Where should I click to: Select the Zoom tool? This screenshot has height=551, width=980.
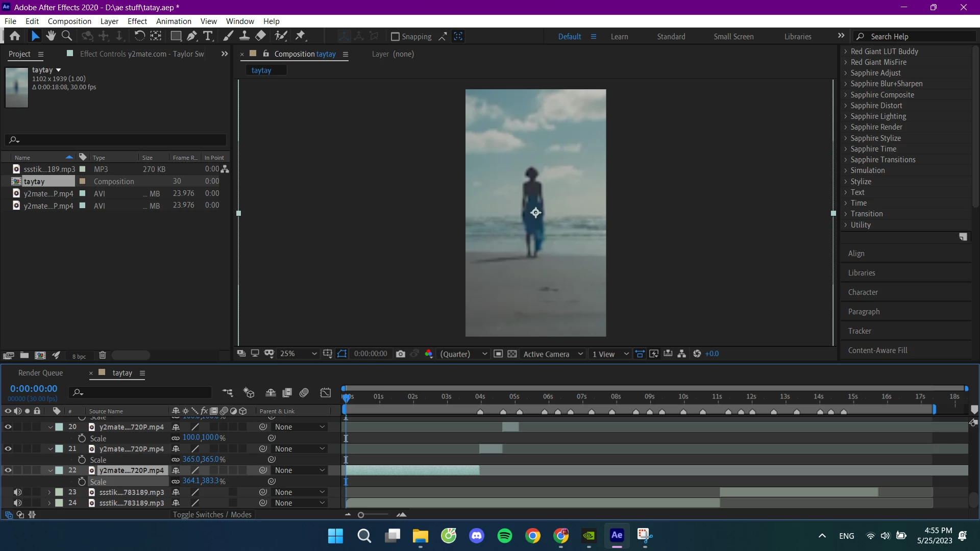point(66,36)
